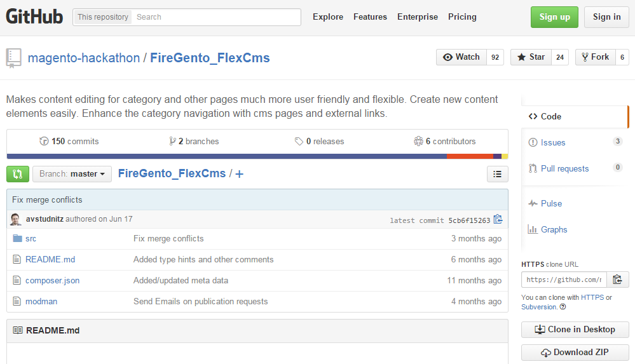
Task: Click the Graphs bar chart icon
Action: pos(533,229)
